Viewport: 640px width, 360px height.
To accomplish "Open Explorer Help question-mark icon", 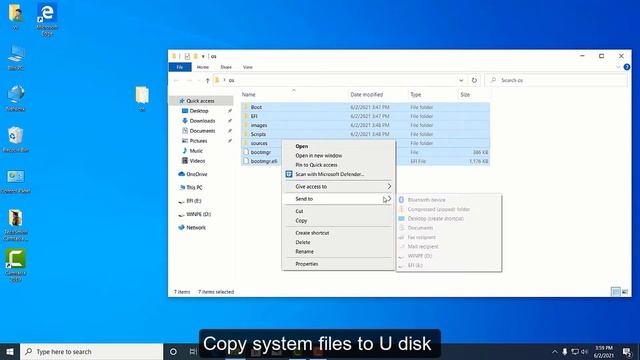I will point(627,67).
